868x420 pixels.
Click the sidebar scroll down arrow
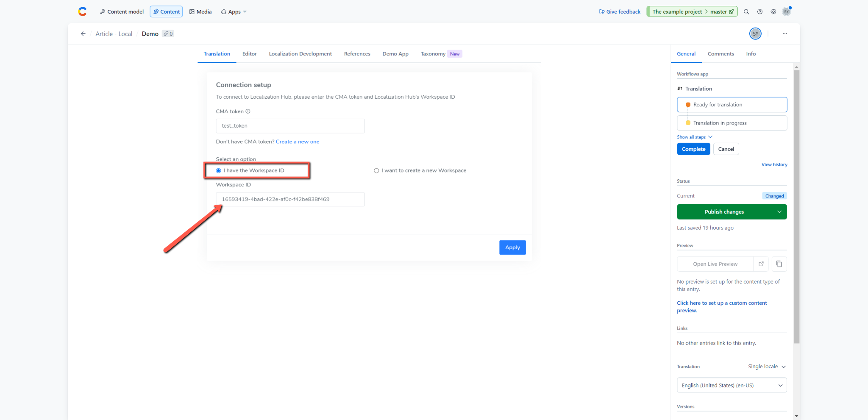[796, 416]
